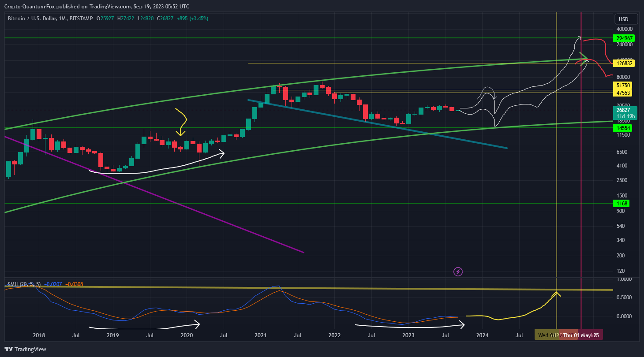Open the USD currency selector
Image resolution: width=644 pixels, height=357 pixels.
coord(626,19)
